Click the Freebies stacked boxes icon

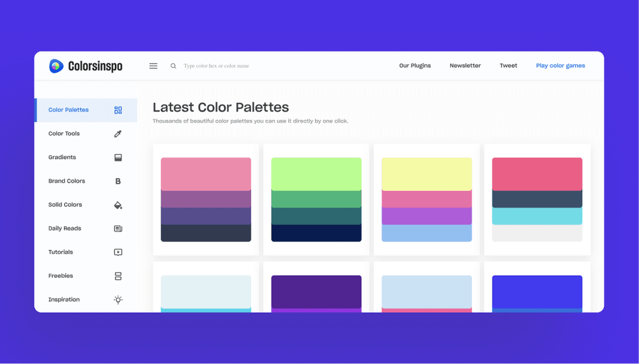118,276
